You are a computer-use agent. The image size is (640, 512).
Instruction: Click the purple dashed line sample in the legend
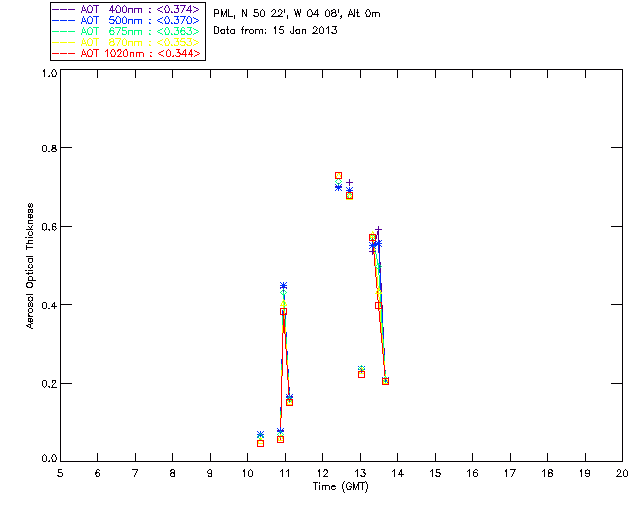click(x=64, y=9)
